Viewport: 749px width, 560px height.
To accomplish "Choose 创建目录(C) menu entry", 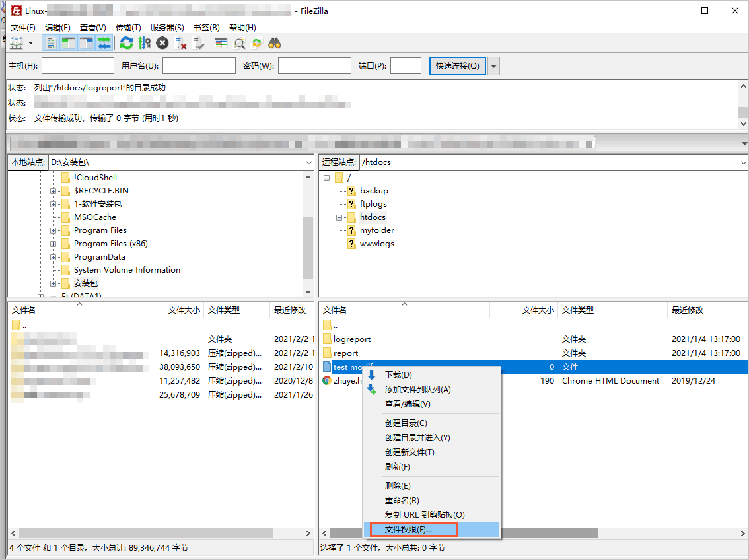I will [432, 423].
